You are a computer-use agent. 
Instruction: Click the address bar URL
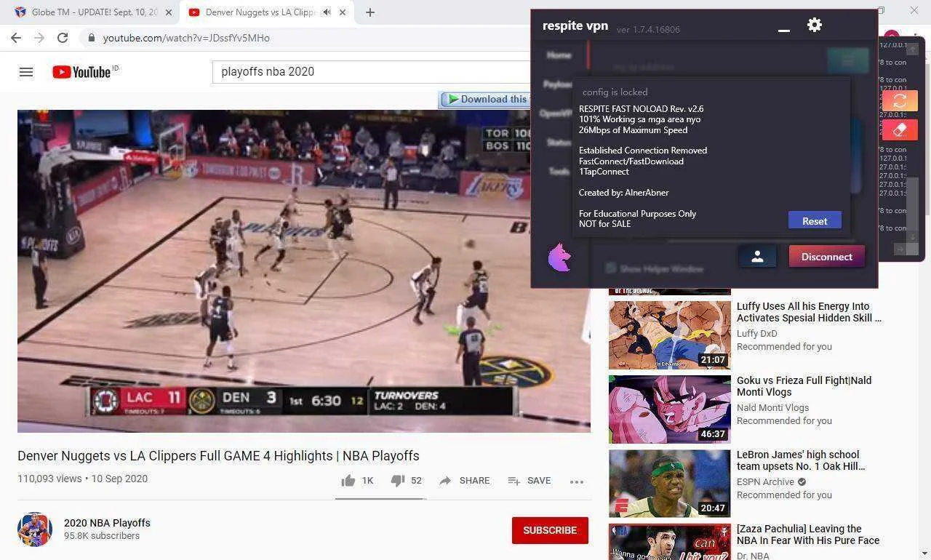coord(186,38)
